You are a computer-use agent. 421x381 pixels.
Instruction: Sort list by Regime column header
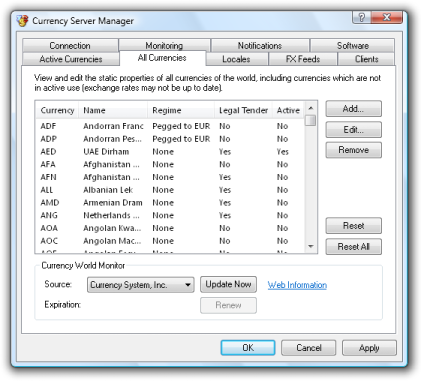pos(181,110)
